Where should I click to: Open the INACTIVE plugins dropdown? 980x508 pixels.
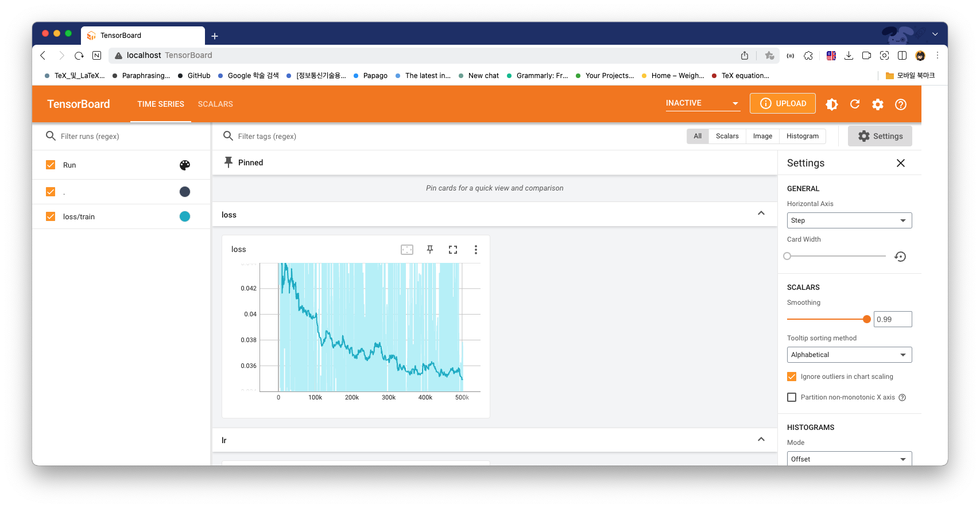click(x=703, y=103)
